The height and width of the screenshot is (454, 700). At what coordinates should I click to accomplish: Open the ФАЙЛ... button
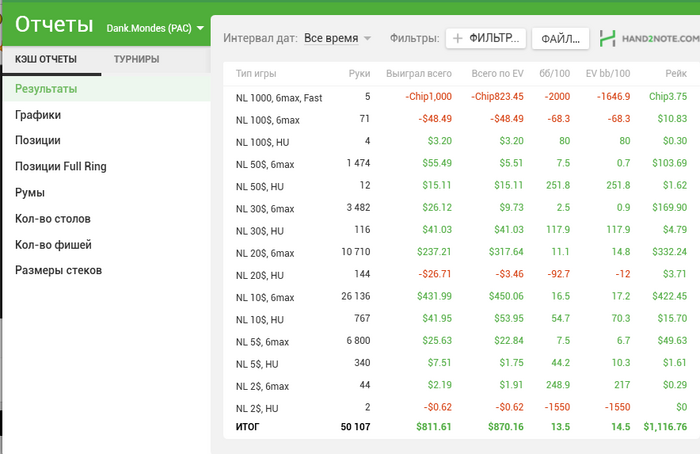(x=560, y=39)
